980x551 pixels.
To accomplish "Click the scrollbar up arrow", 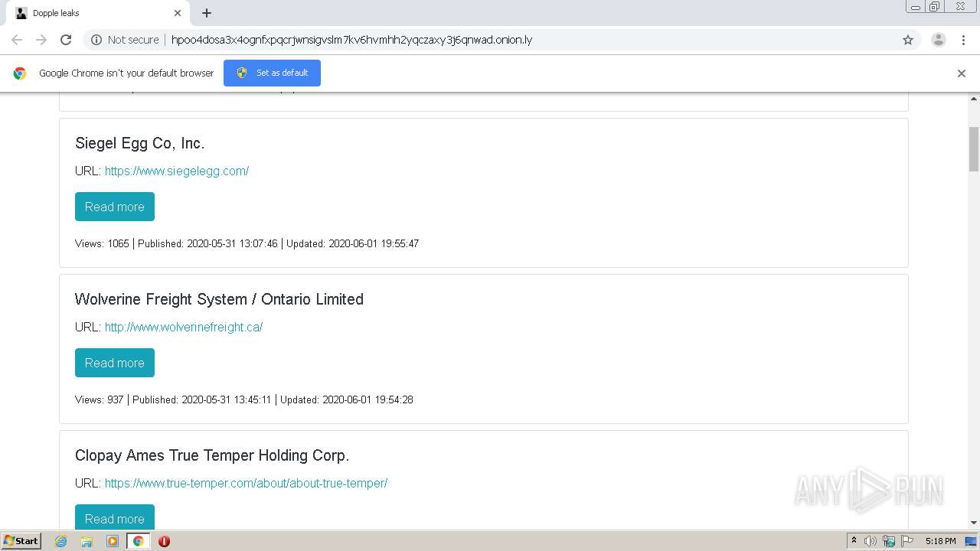I will coord(974,99).
